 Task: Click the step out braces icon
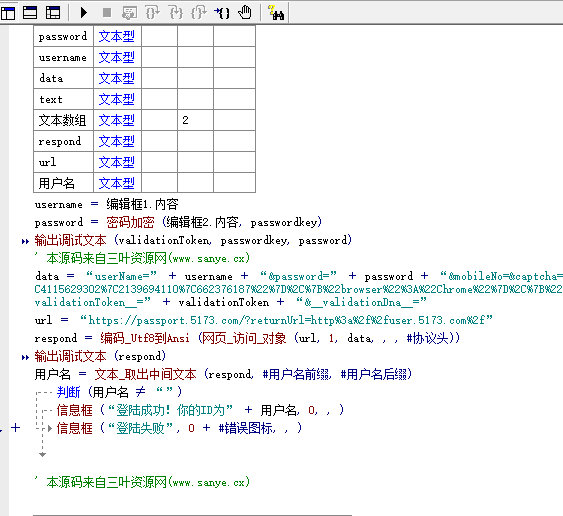pyautogui.click(x=199, y=13)
